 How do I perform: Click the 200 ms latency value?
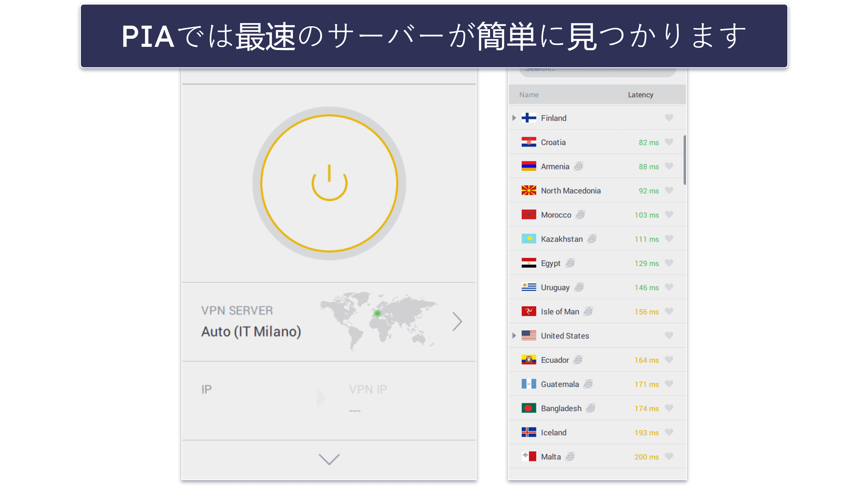point(647,457)
